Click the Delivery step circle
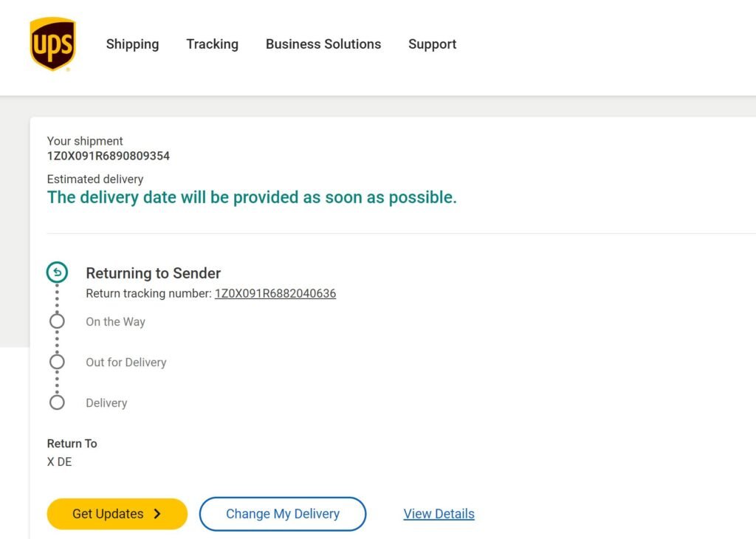 tap(57, 403)
